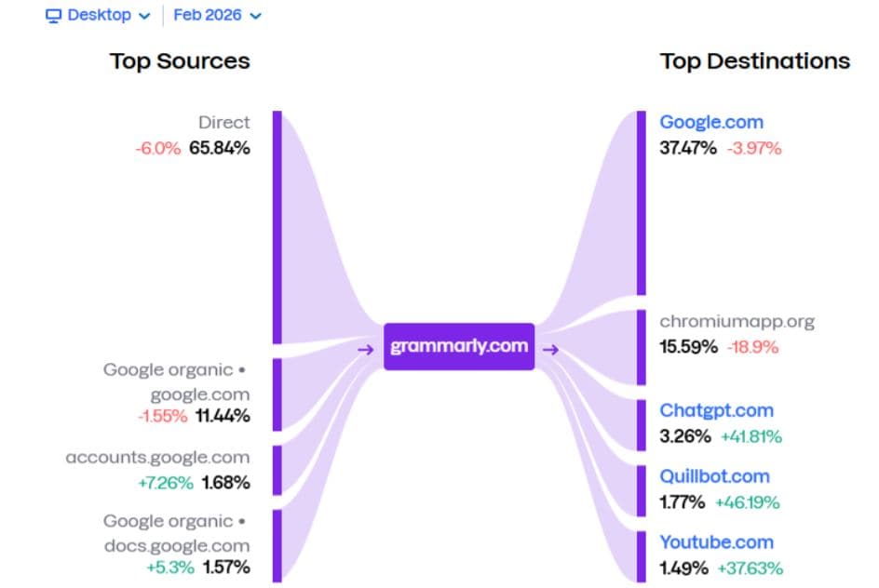Open the Quillbot.com destination link
This screenshot has height=588, width=879.
pos(713,475)
